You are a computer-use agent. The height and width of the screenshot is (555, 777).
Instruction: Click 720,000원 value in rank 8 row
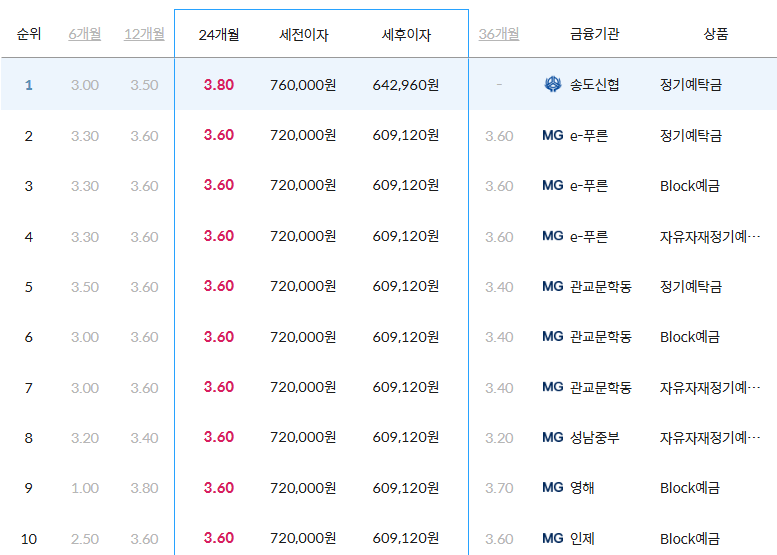pos(303,437)
